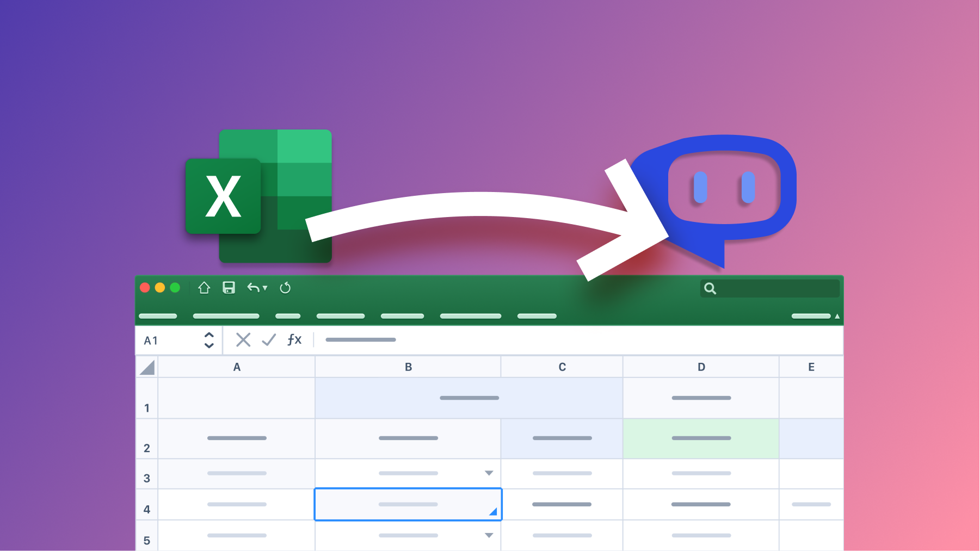Click the formula bar input area
Viewport: 980px width, 551px height.
(x=579, y=340)
